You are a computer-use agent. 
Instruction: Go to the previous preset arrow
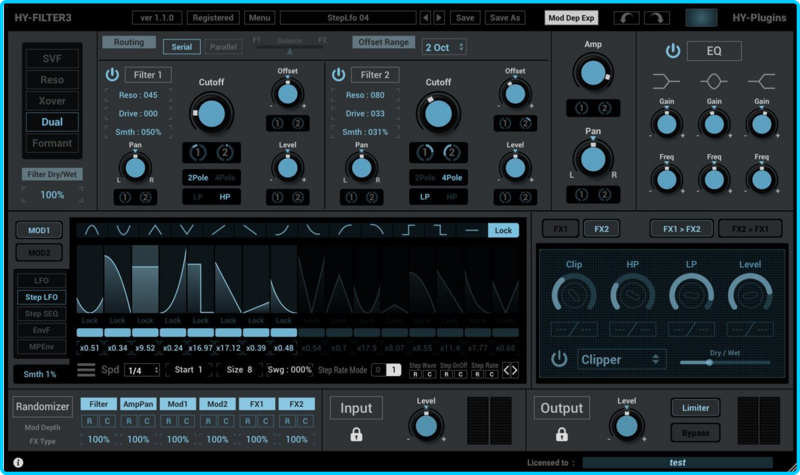[426, 18]
